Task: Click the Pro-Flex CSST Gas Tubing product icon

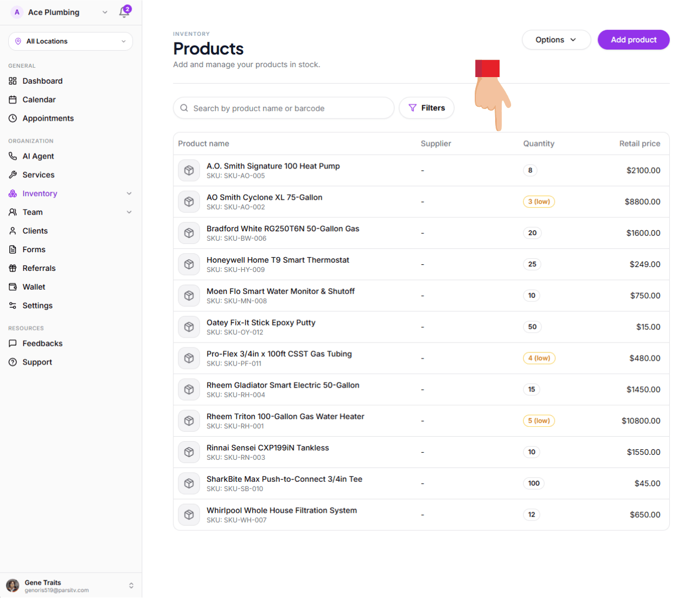Action: 189,358
